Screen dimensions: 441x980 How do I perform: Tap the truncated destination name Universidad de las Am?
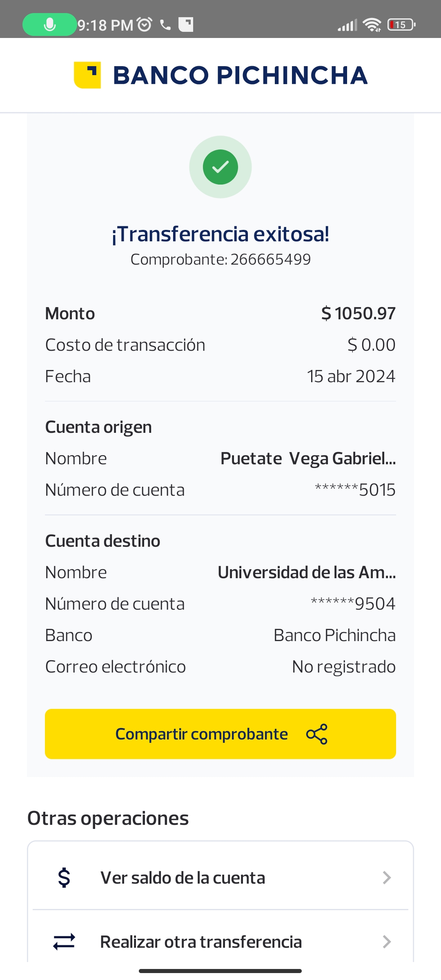pyautogui.click(x=307, y=572)
